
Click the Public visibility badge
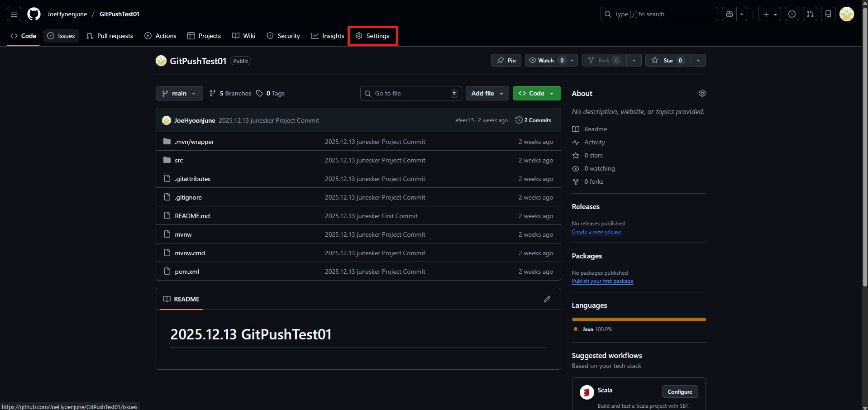tap(241, 61)
